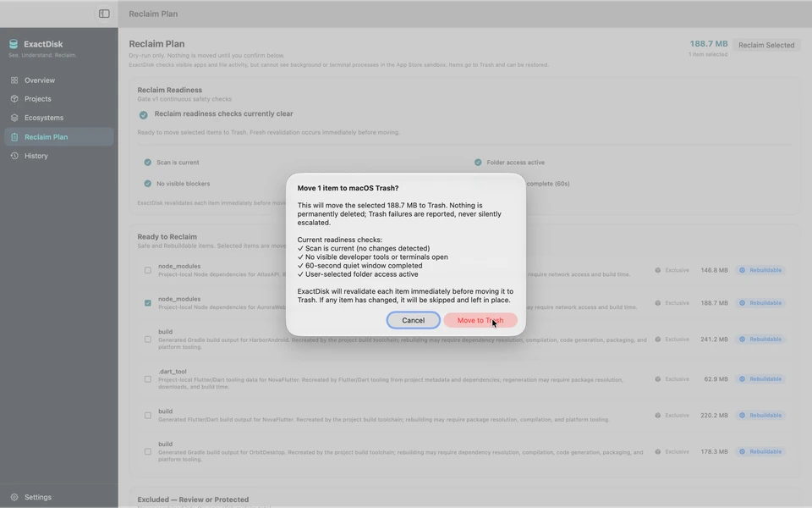The width and height of the screenshot is (812, 508).
Task: Check the 146.8 MB node_modules checkbox
Action: (x=147, y=270)
